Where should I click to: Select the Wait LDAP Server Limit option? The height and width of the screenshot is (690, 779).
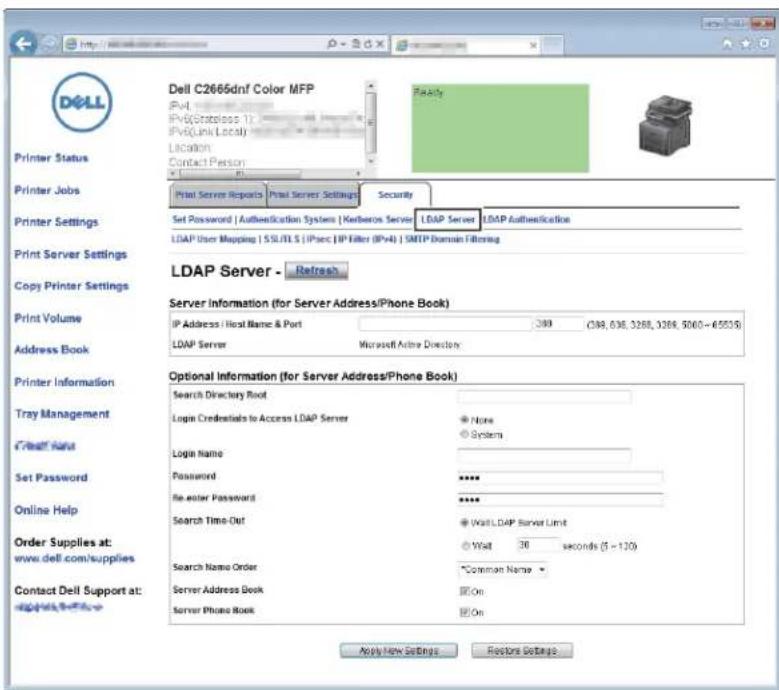click(465, 523)
